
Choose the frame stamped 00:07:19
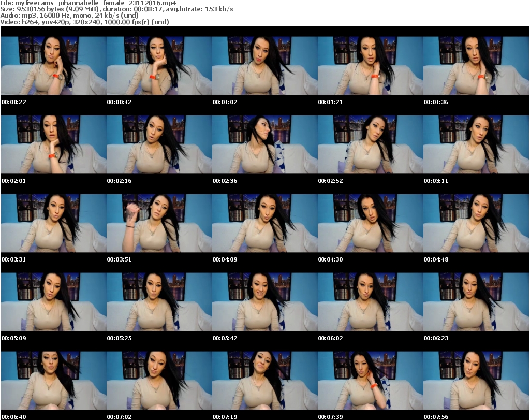pyautogui.click(x=264, y=381)
